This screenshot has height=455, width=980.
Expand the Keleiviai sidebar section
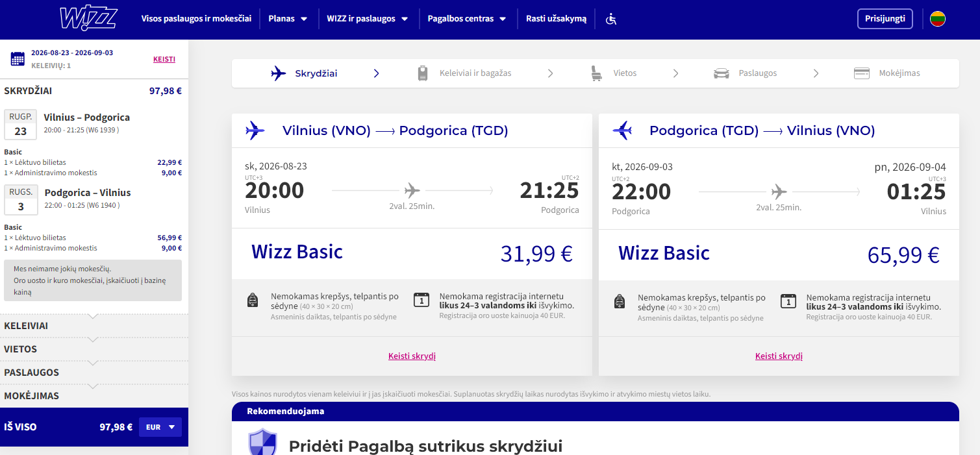(x=94, y=326)
